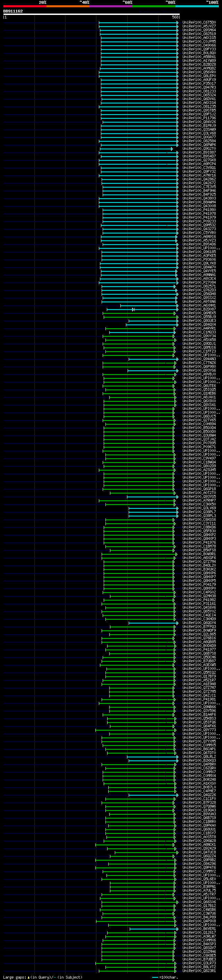Screen dimensions: 222x980
Task: Click UniRef100_Q823R1 label
Action: [x=199, y=971]
